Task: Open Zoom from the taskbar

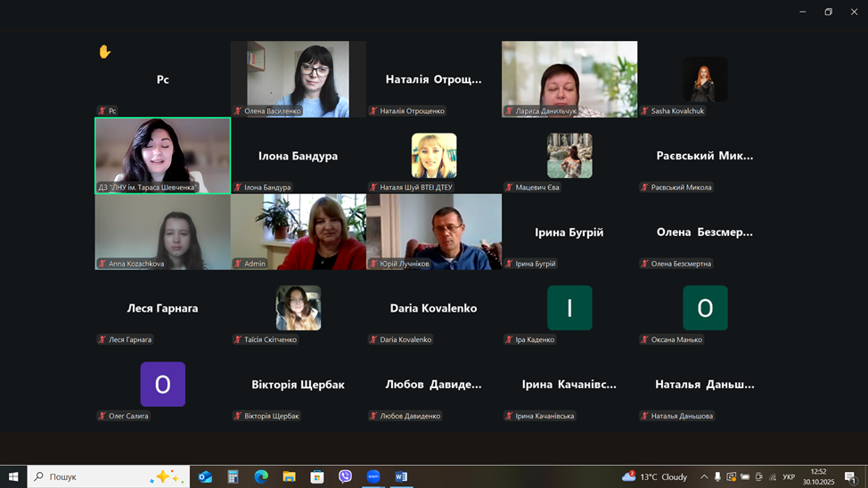Action: tap(373, 476)
